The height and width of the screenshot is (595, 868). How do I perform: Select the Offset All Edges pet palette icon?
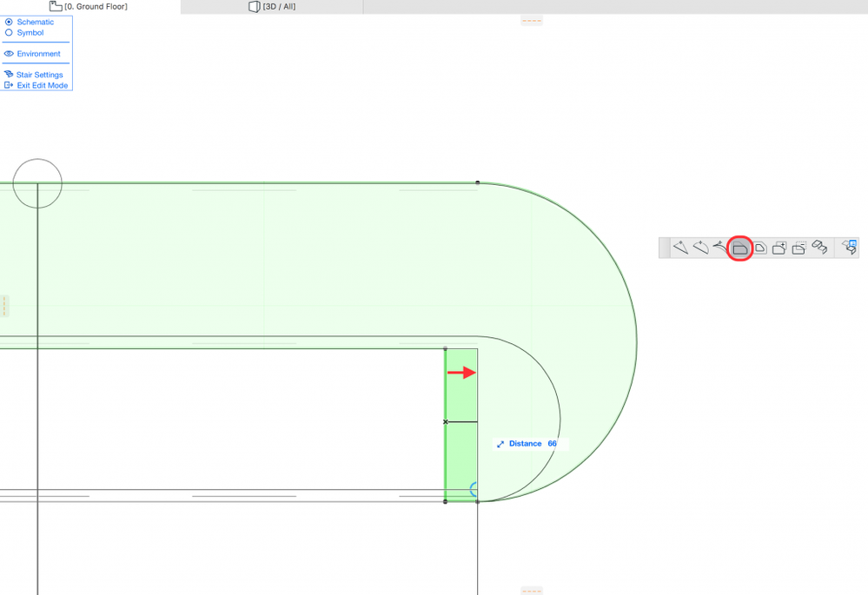(760, 248)
